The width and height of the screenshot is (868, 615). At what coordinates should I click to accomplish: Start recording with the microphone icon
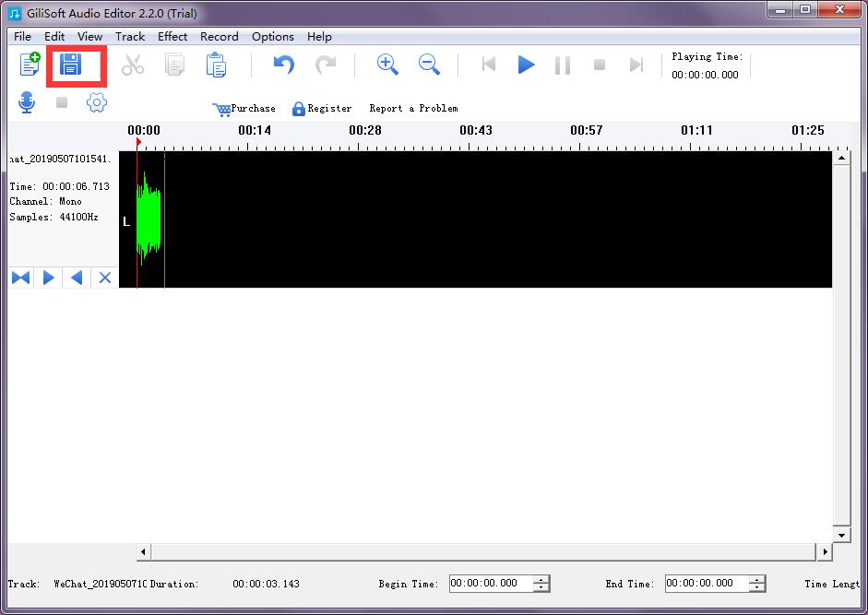point(27,103)
